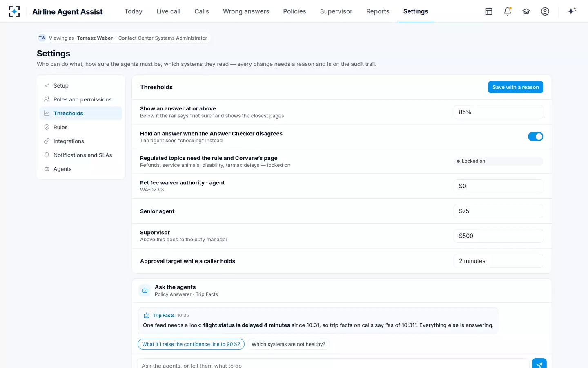Open Roles and permissions section
Screen dimensions: 588x368
81,99
